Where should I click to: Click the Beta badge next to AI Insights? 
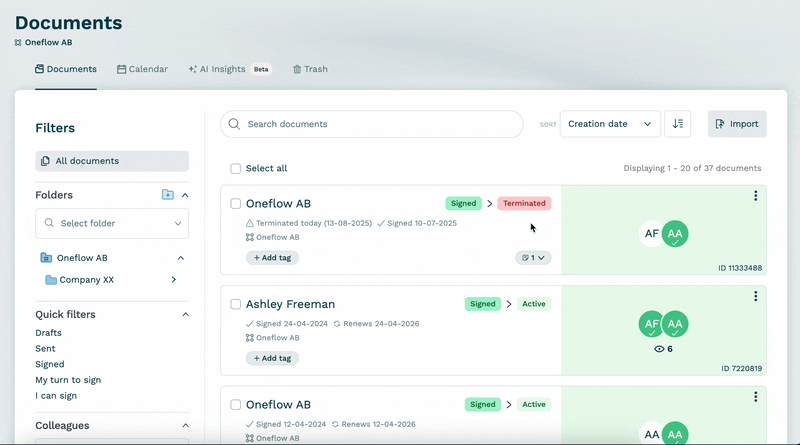[x=261, y=69]
